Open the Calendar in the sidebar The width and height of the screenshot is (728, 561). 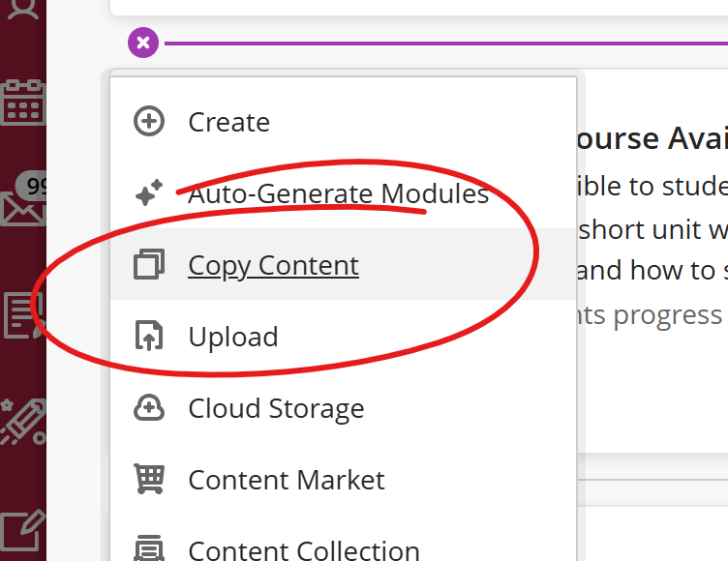[23, 103]
